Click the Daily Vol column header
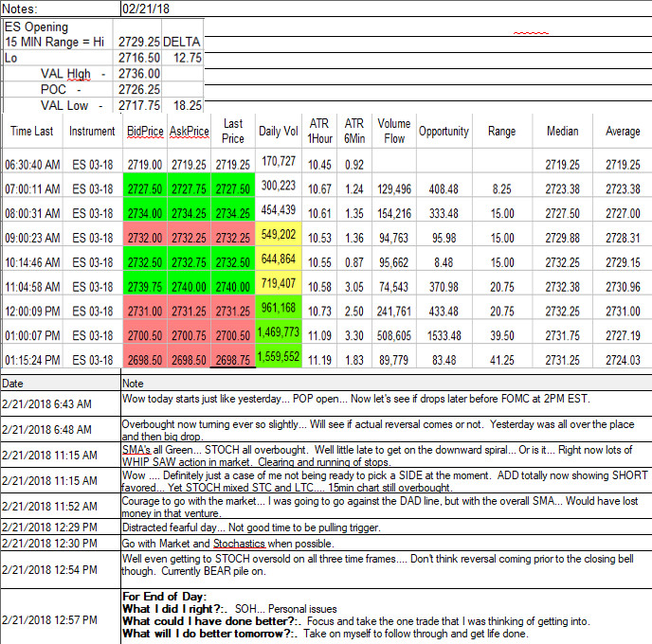 (279, 131)
